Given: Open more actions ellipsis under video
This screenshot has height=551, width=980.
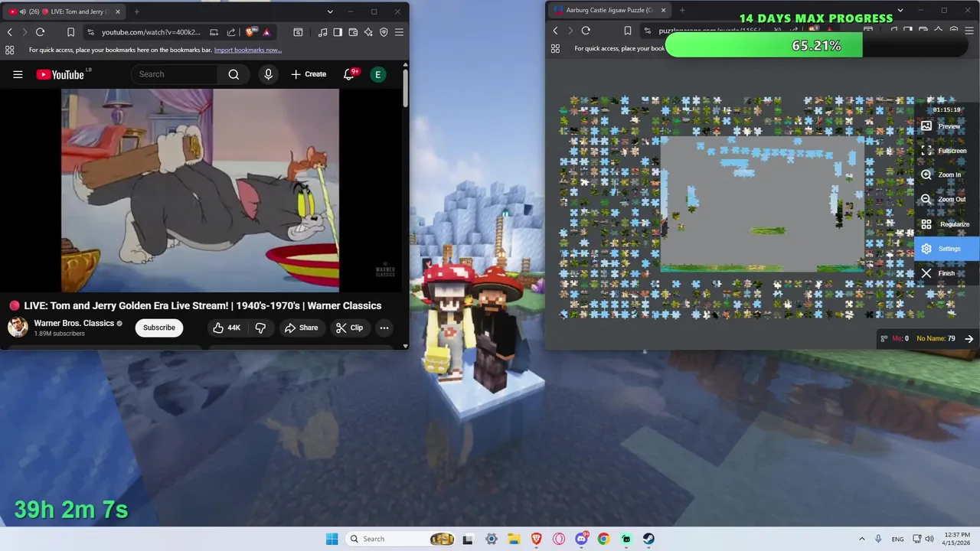Looking at the screenshot, I should click(x=384, y=328).
